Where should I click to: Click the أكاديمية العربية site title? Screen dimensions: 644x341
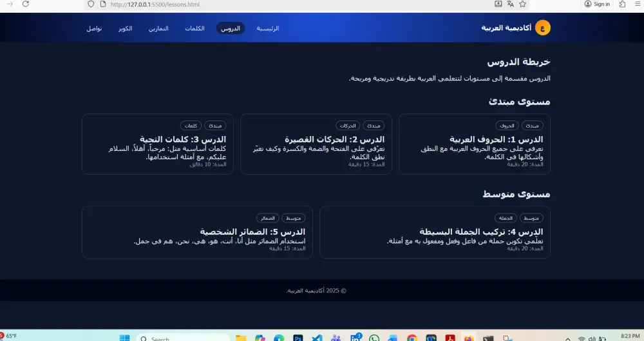[x=506, y=28]
